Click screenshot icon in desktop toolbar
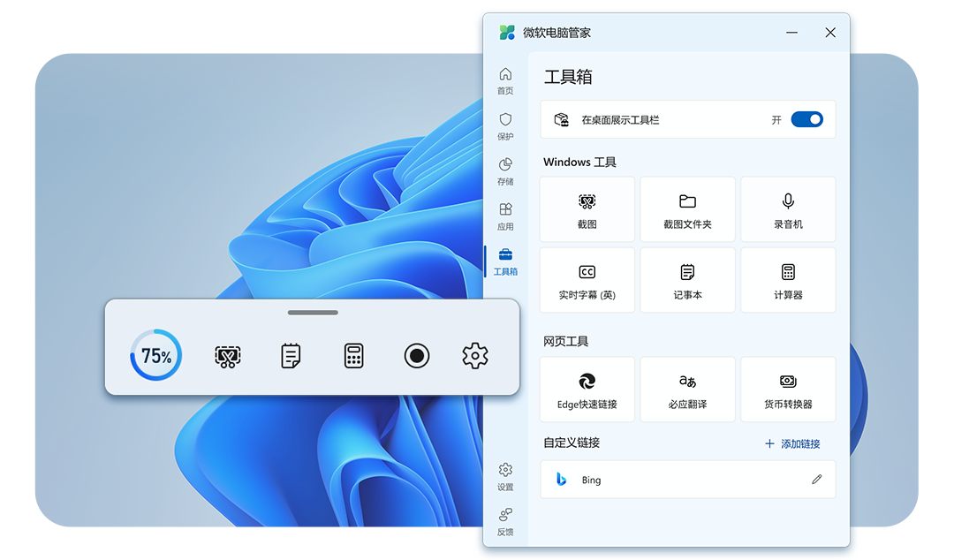This screenshot has height=560, width=954. [x=228, y=356]
